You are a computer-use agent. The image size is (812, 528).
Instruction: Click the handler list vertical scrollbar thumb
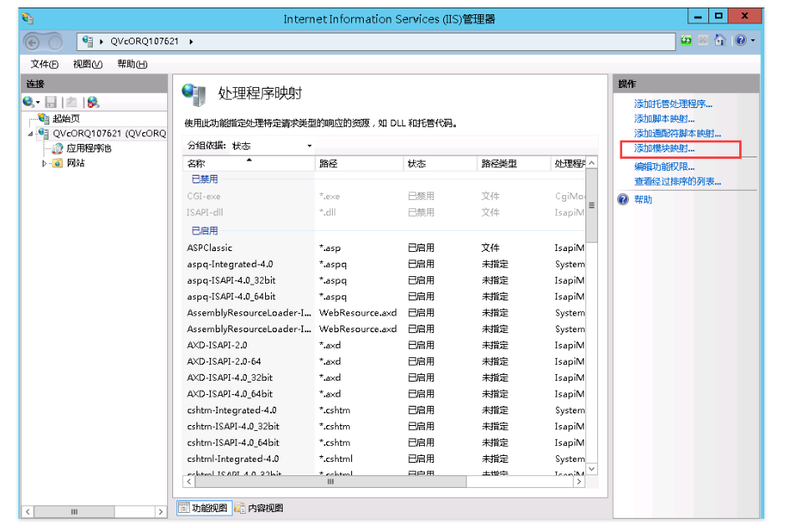[591, 205]
